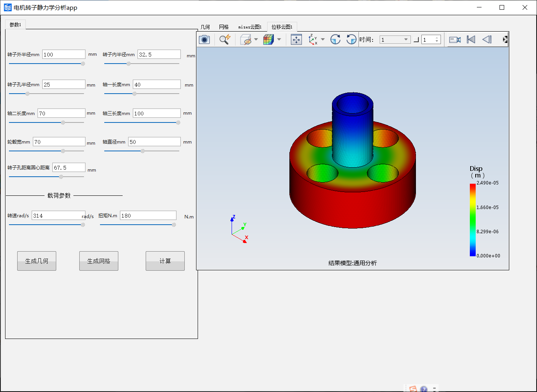This screenshot has height=392, width=537.
Task: Click the XYZ axis orientation icon
Action: click(313, 39)
